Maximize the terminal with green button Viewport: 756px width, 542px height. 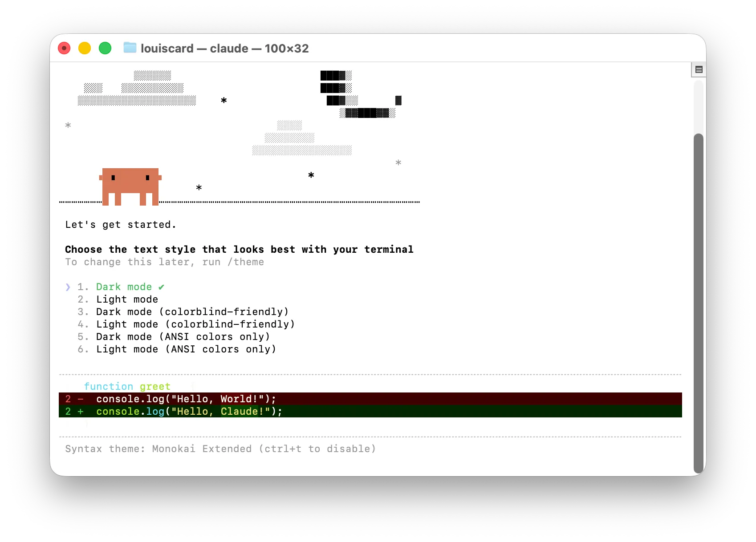pos(105,48)
